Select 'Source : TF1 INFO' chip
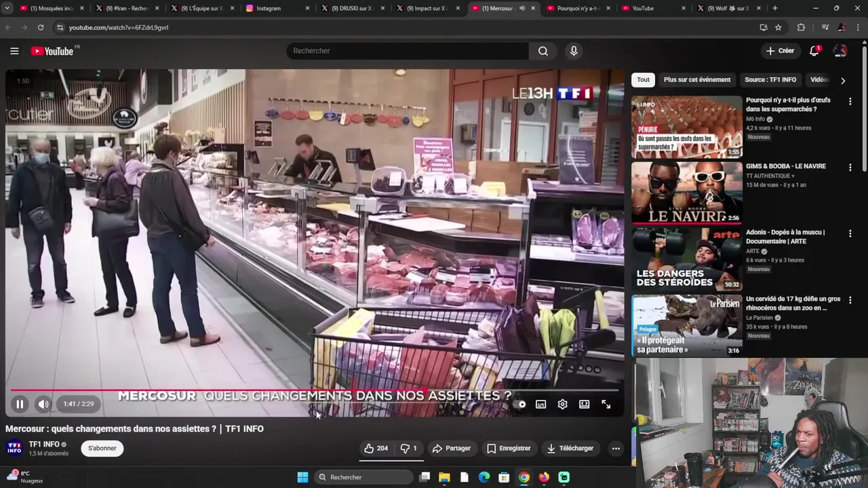 pyautogui.click(x=770, y=79)
